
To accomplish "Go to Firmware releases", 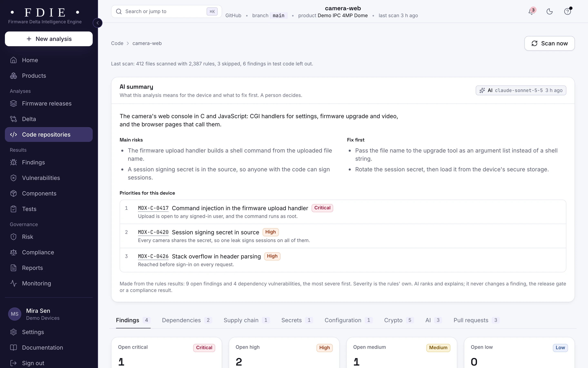I will click(49, 103).
